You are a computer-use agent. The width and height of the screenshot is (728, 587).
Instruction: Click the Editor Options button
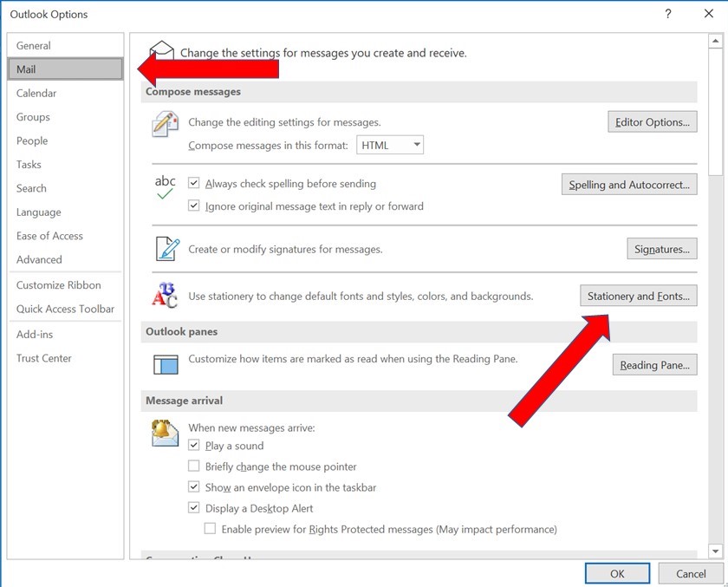653,121
